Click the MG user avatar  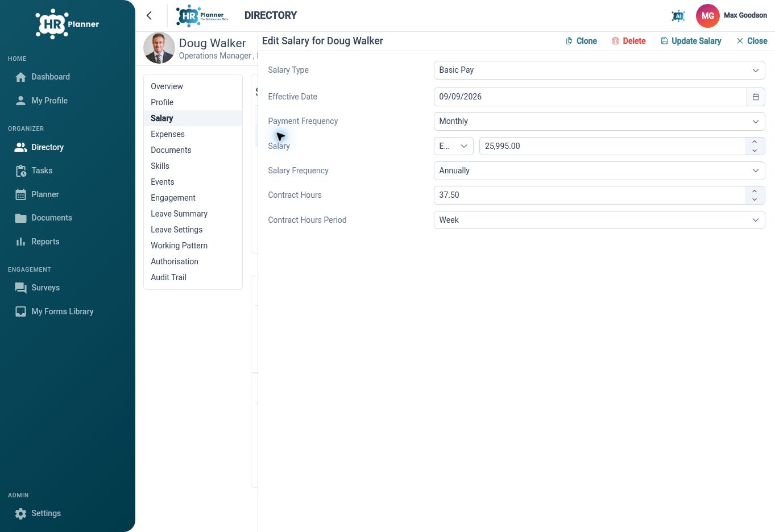click(708, 16)
